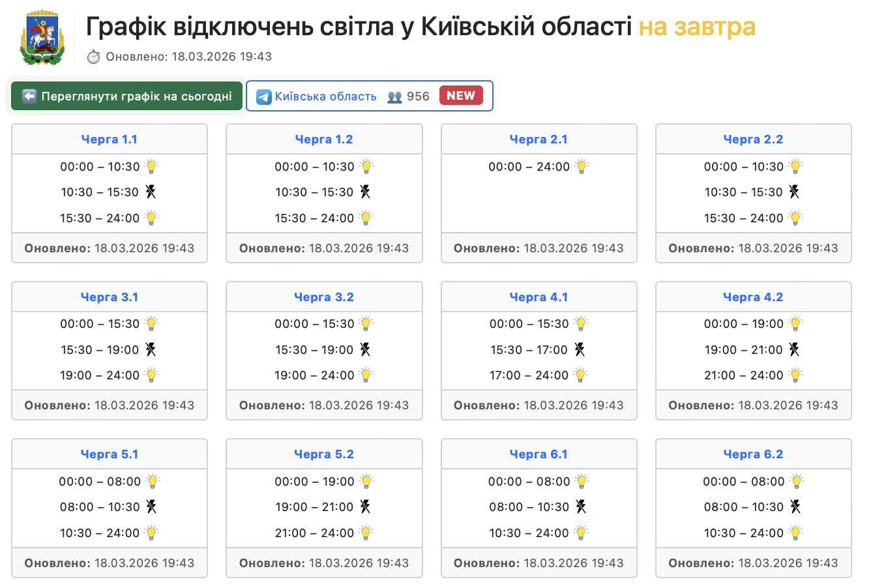Click the power-off icon in Черга 1.1
The width and height of the screenshot is (871, 588).
tap(151, 192)
